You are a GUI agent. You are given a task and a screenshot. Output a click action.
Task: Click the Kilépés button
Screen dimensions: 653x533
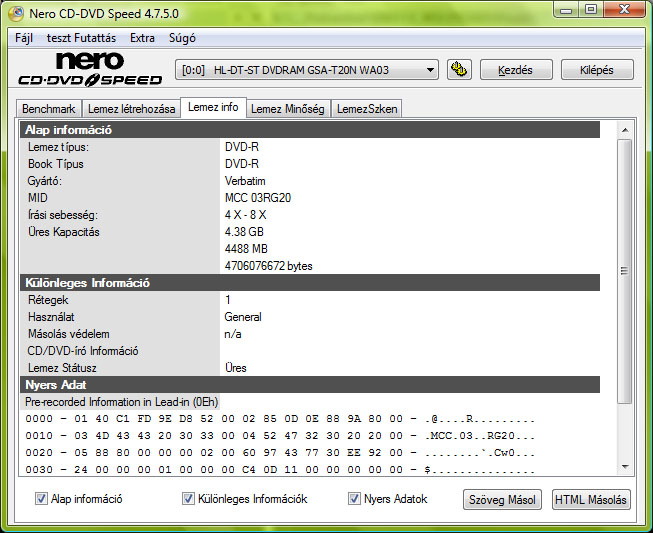(x=597, y=70)
